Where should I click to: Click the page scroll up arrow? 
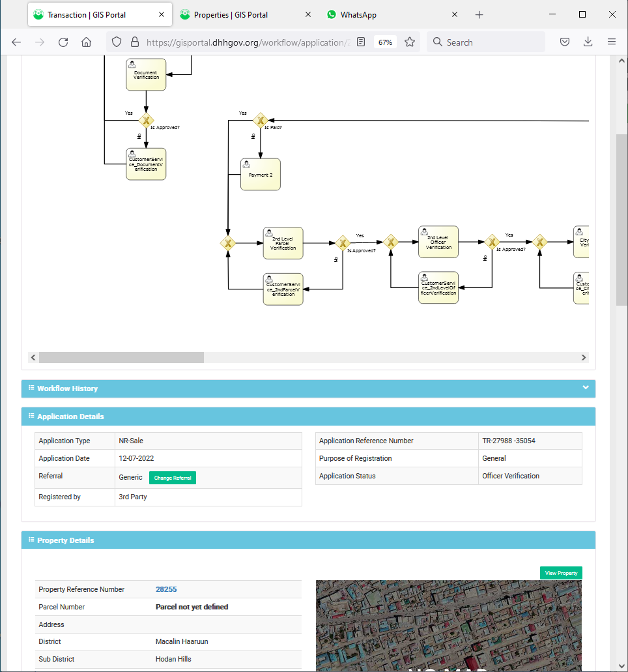621,61
